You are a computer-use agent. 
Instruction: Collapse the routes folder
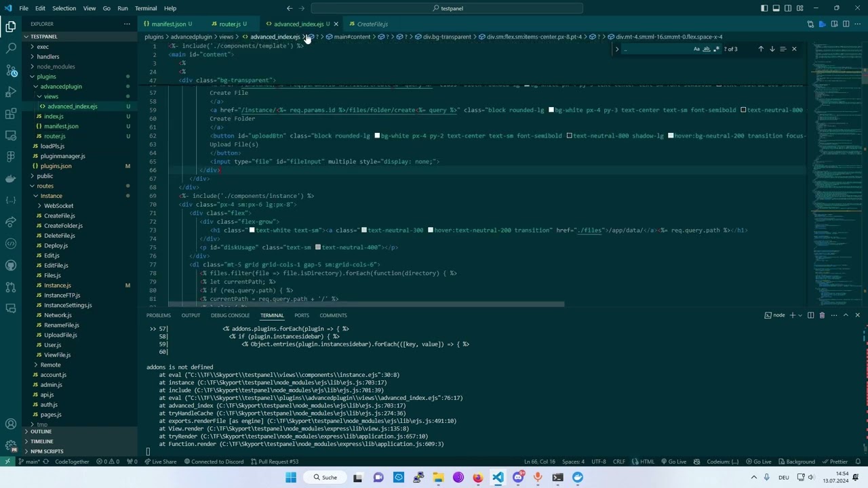tap(45, 186)
